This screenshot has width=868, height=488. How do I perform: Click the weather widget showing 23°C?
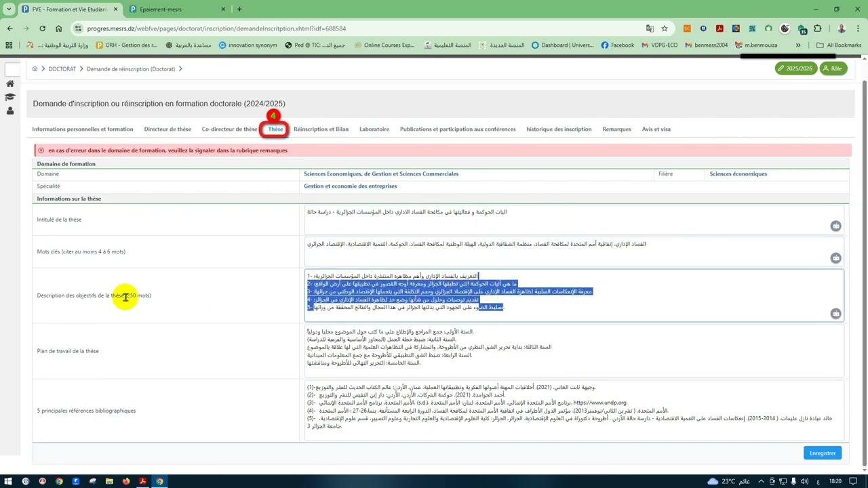(728, 481)
